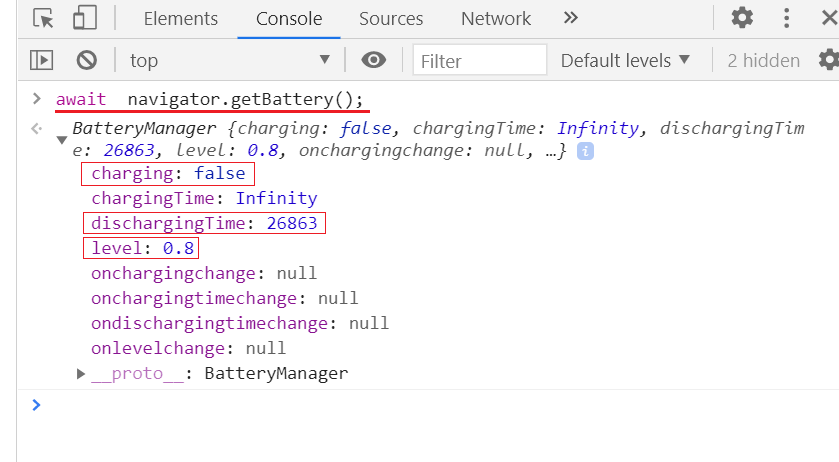Select the dischargingTime: 26863 property
The image size is (839, 462).
[x=204, y=223]
